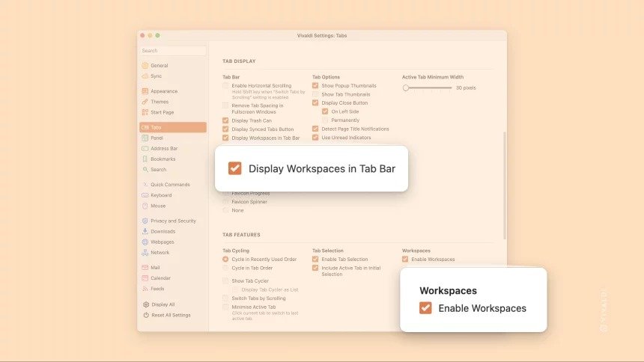Open Mouse settings icon

point(145,206)
